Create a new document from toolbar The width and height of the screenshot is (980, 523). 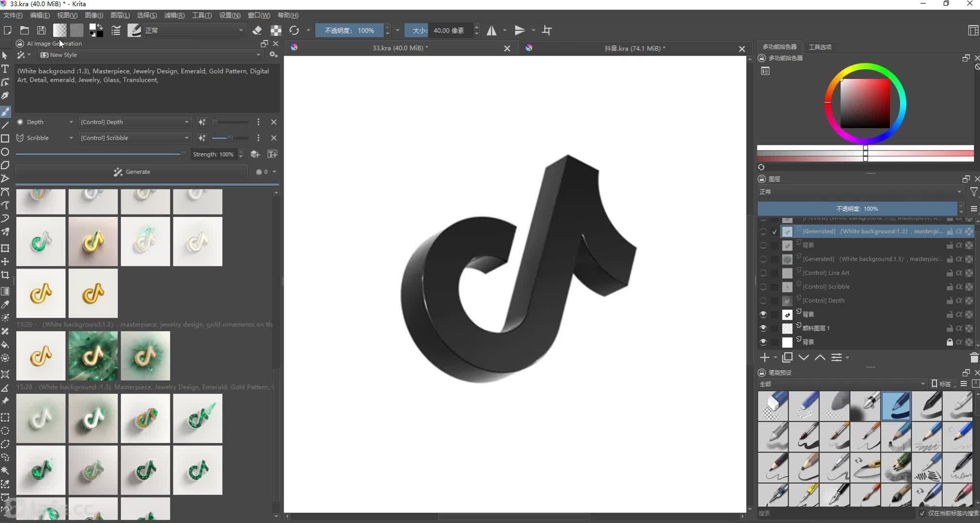tap(7, 31)
